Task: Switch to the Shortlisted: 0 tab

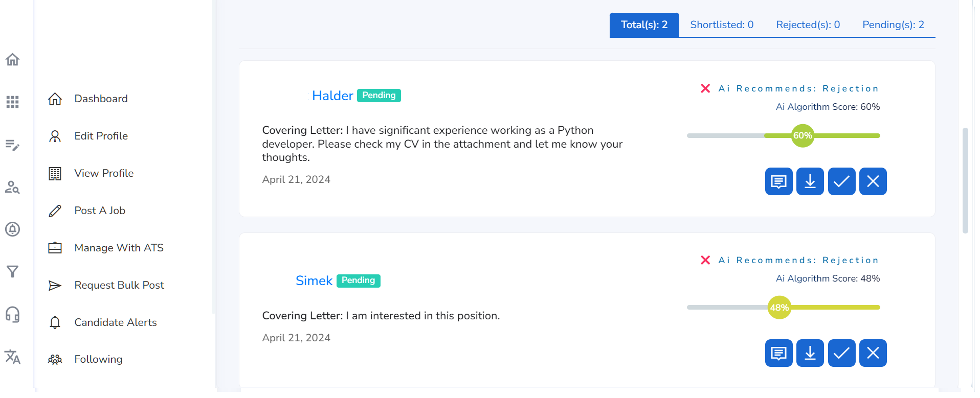Action: click(x=722, y=25)
